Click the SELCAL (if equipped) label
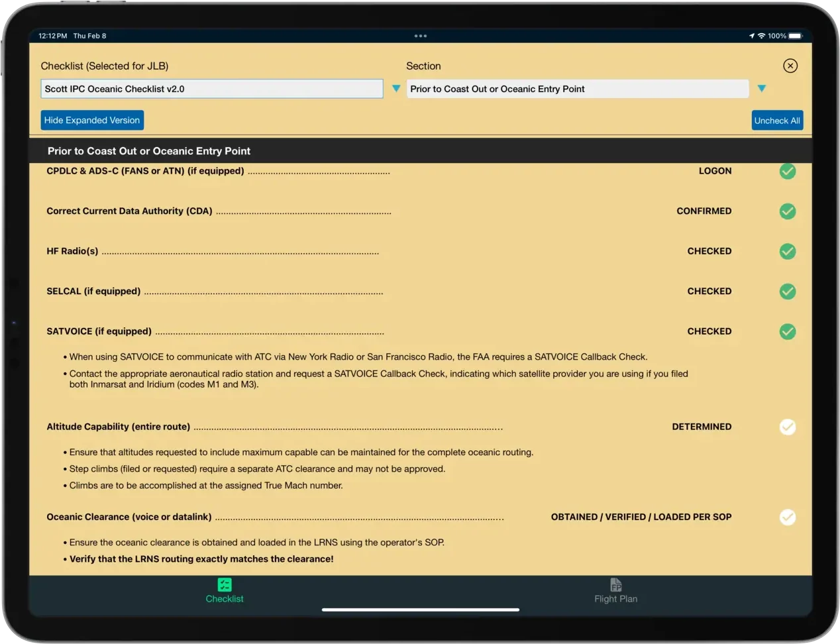 pyautogui.click(x=93, y=291)
